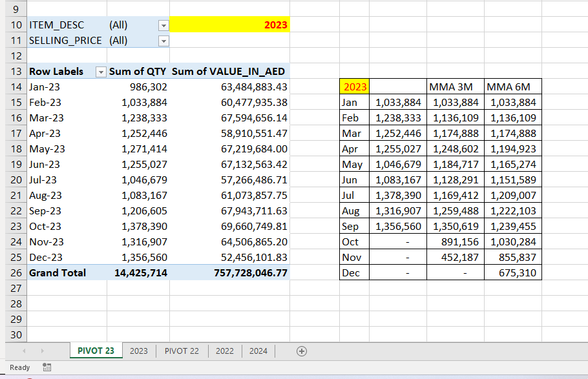Screen dimensions: 588x379
Task: Open the SELLING_PRICE filter dropdown
Action: tap(163, 40)
